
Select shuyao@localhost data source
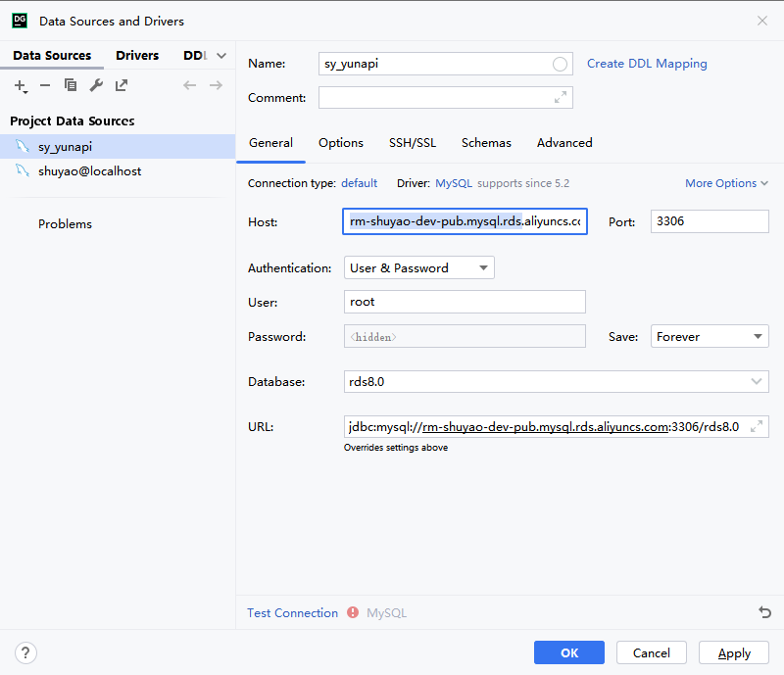click(118, 171)
